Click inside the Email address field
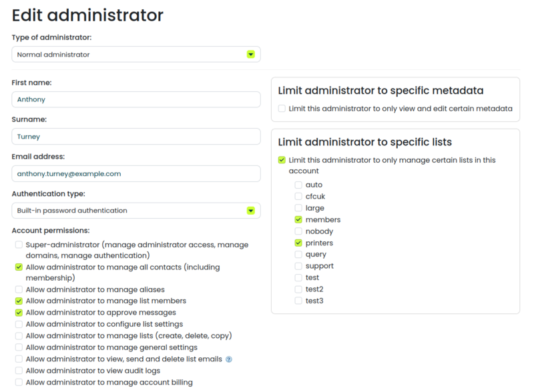This screenshot has height=392, width=534. (133, 173)
